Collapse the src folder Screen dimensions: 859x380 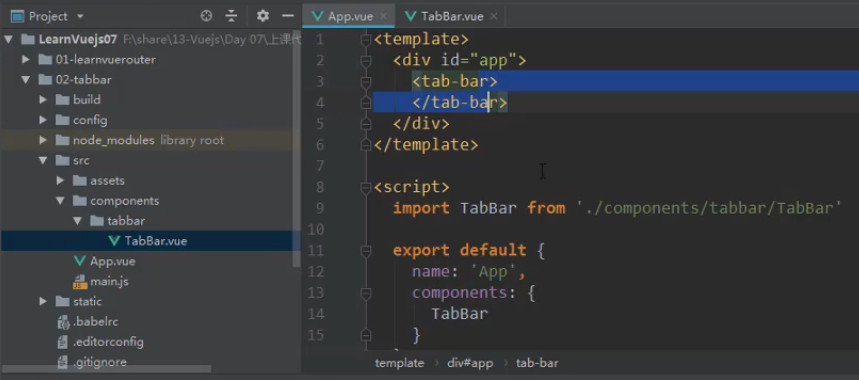coord(43,160)
